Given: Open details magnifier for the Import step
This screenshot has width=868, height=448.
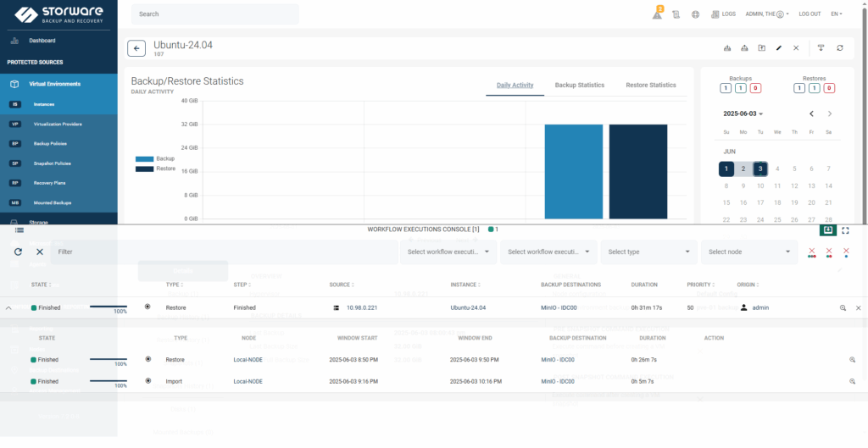Looking at the screenshot, I should pyautogui.click(x=852, y=381).
